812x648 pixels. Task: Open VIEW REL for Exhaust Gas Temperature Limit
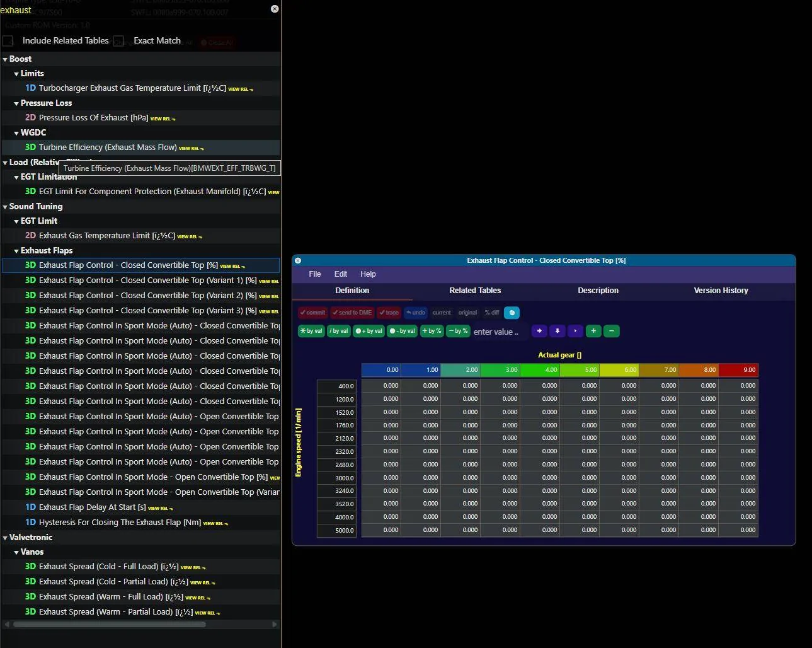tap(190, 236)
